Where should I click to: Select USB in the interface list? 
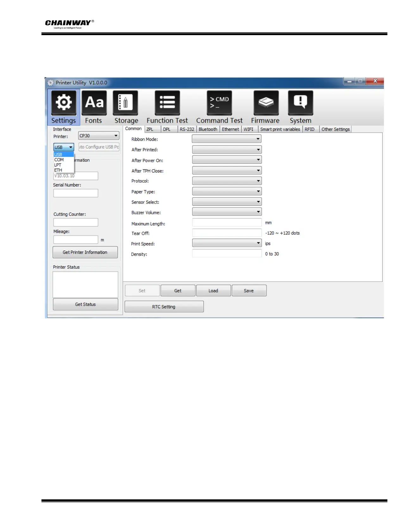pyautogui.click(x=64, y=155)
